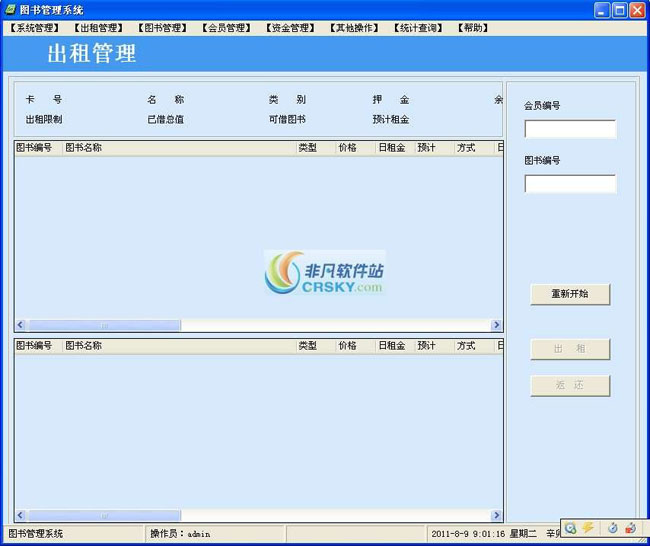Click left arrow of upper list scrollbar
650x546 pixels.
click(20, 325)
